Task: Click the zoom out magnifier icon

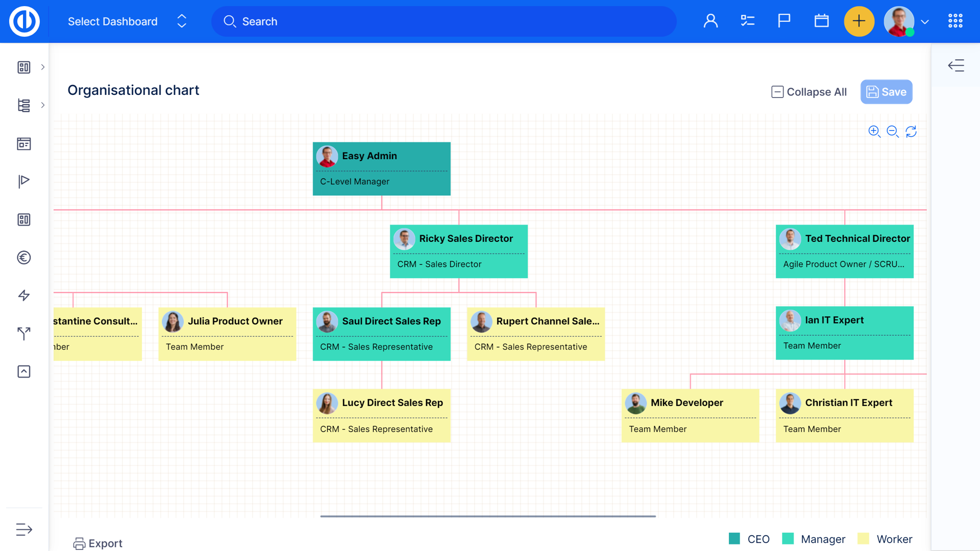Action: (x=892, y=132)
